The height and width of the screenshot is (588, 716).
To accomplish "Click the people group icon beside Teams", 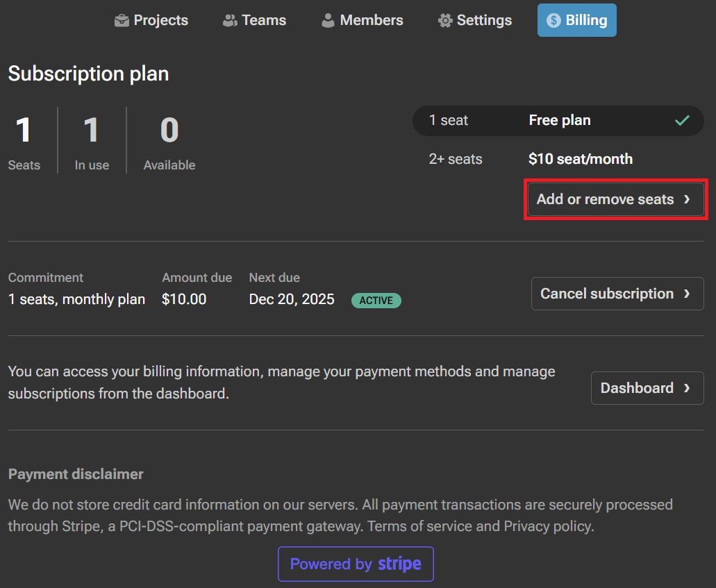I will pos(230,21).
